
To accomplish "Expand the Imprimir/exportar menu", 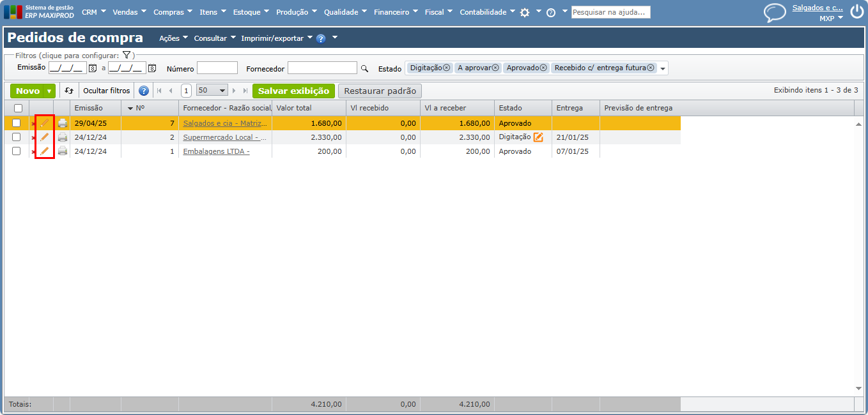I will point(277,38).
